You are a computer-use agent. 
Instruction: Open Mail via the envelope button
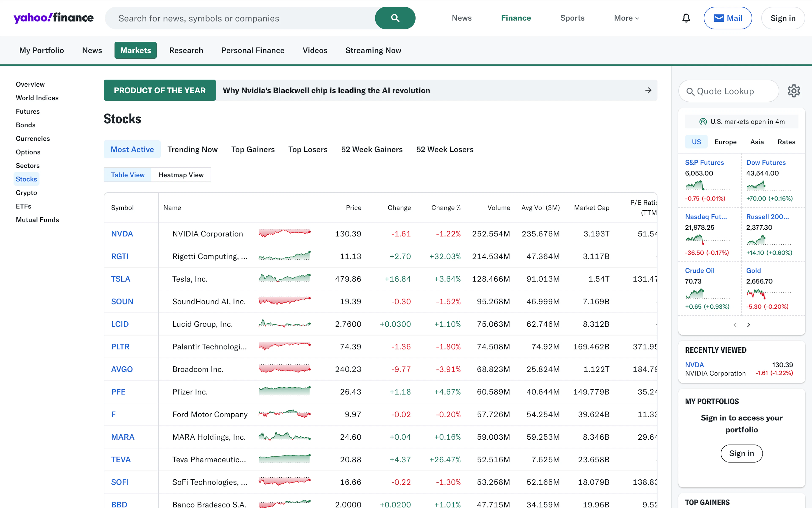coord(727,18)
